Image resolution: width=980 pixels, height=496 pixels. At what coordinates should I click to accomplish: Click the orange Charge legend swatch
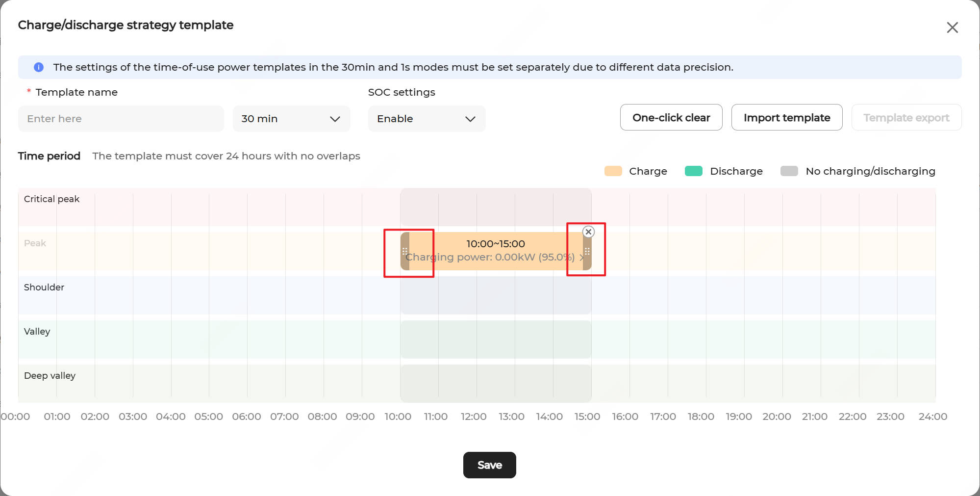[x=613, y=171]
